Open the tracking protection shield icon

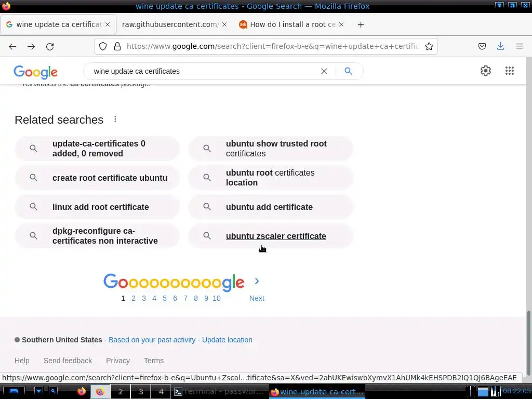coord(103,46)
